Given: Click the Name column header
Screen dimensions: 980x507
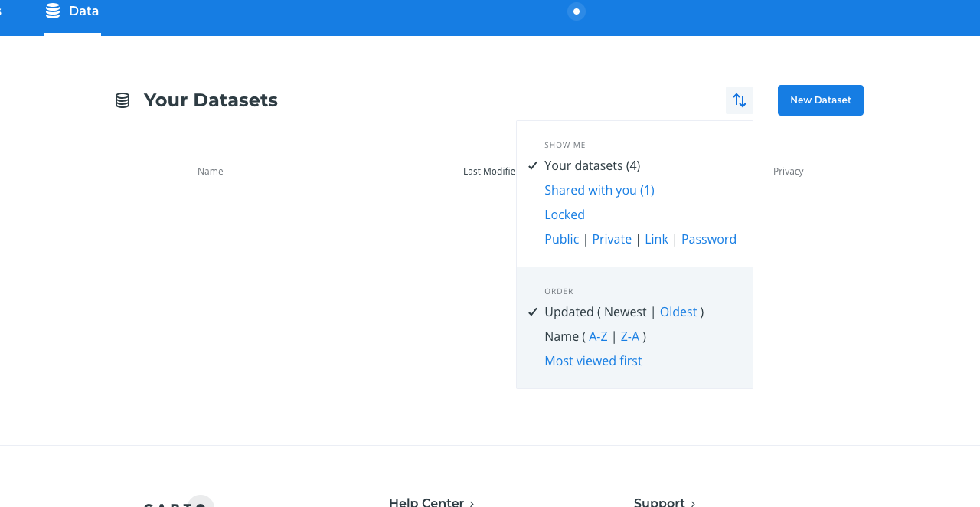Looking at the screenshot, I should [x=211, y=172].
